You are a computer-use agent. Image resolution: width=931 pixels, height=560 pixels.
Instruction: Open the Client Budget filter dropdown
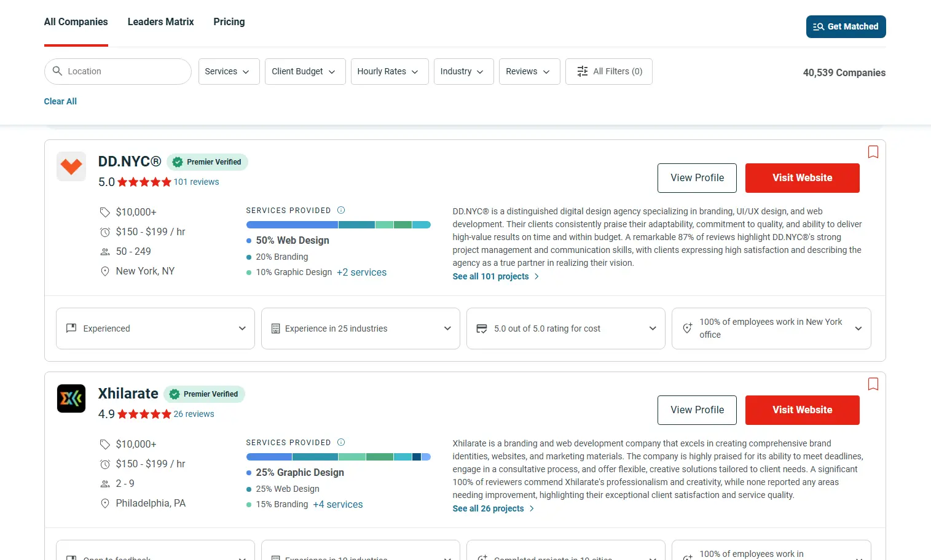(x=305, y=71)
